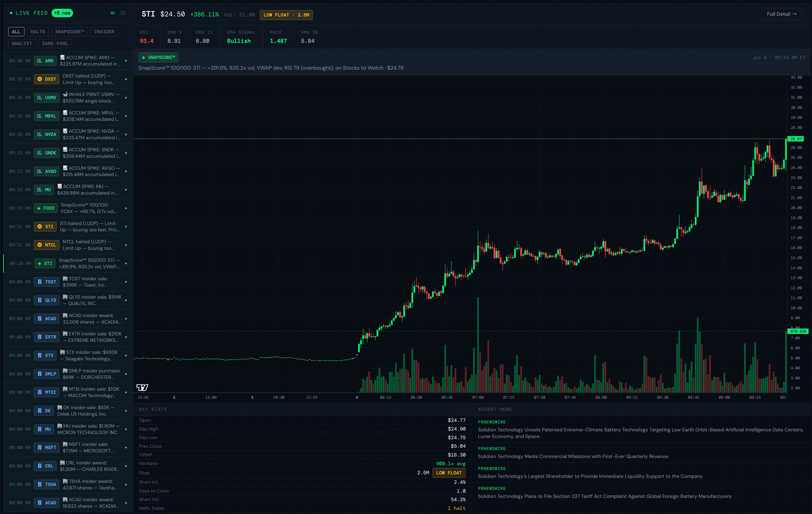Click the +386.11% change in header
This screenshot has width=812, height=514.
point(205,15)
